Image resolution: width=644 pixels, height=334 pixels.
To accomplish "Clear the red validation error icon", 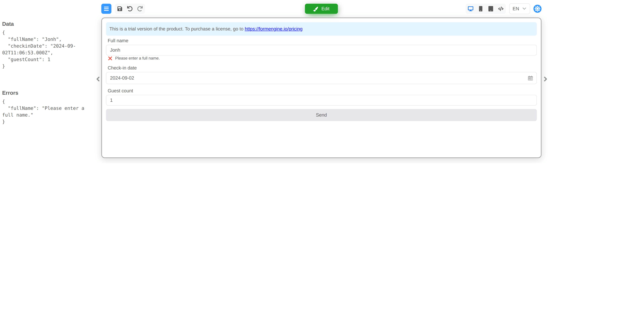I will click(110, 58).
